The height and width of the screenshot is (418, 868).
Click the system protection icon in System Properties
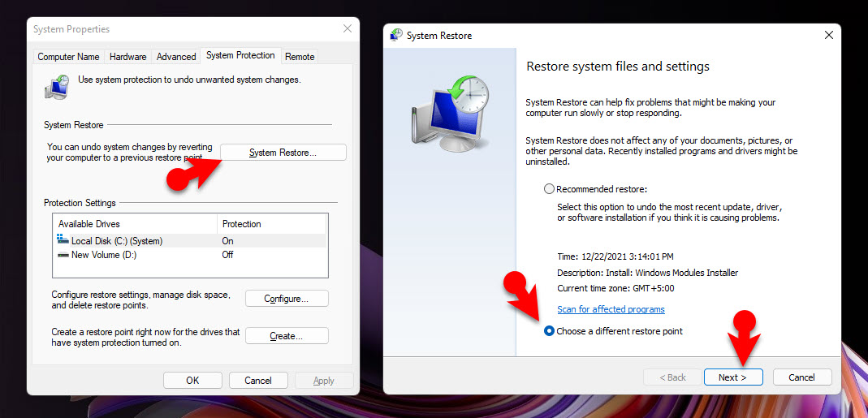[x=57, y=87]
